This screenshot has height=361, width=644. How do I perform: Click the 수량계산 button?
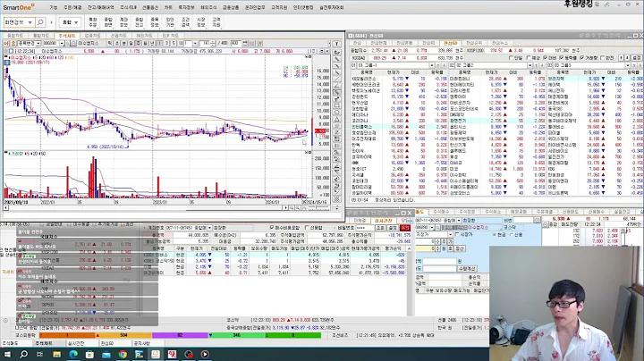click(x=466, y=268)
